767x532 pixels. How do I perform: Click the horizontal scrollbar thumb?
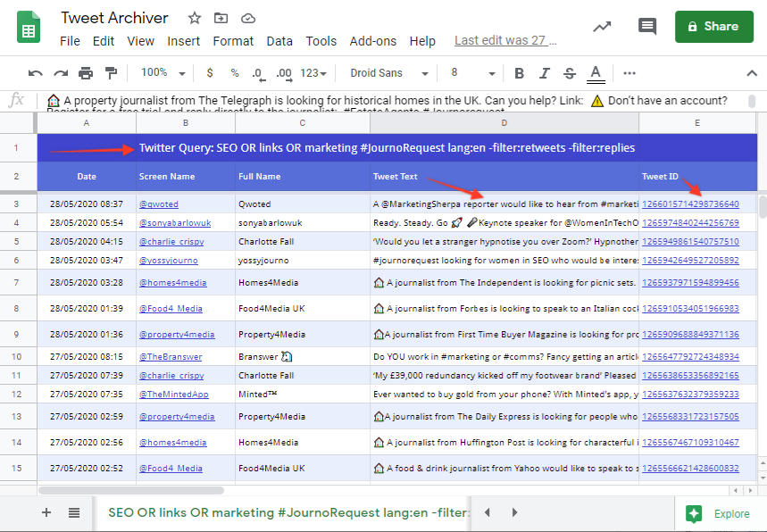130,490
